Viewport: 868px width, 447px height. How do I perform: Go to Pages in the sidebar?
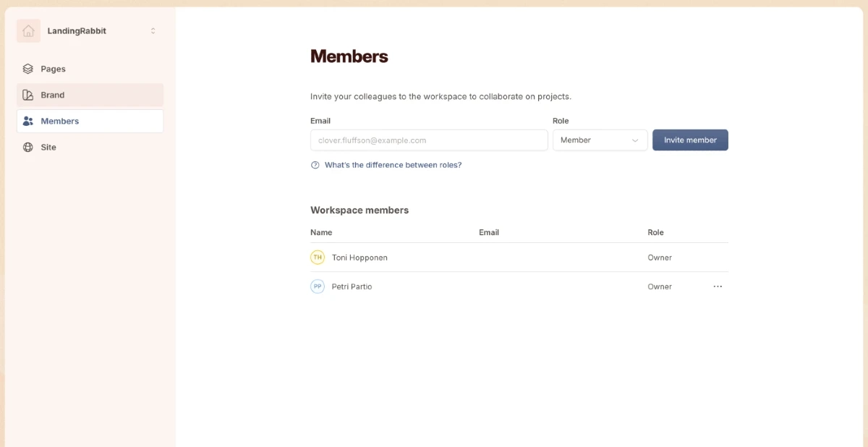(53, 69)
